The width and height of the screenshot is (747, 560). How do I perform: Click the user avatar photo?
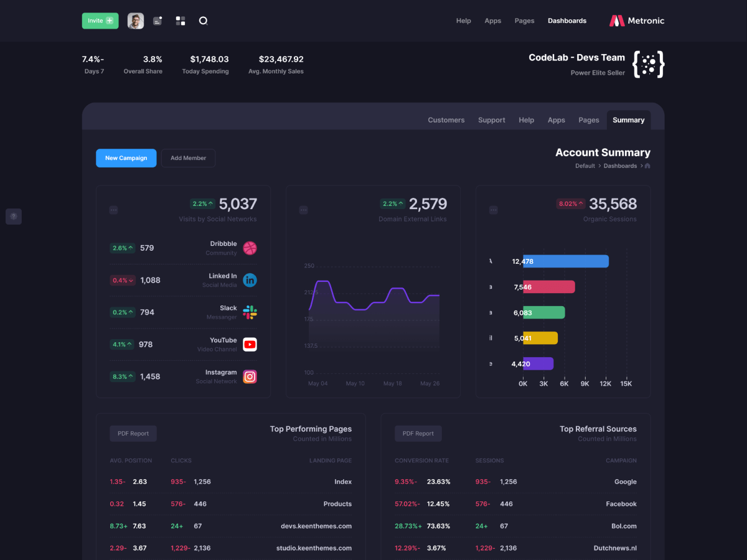136,21
